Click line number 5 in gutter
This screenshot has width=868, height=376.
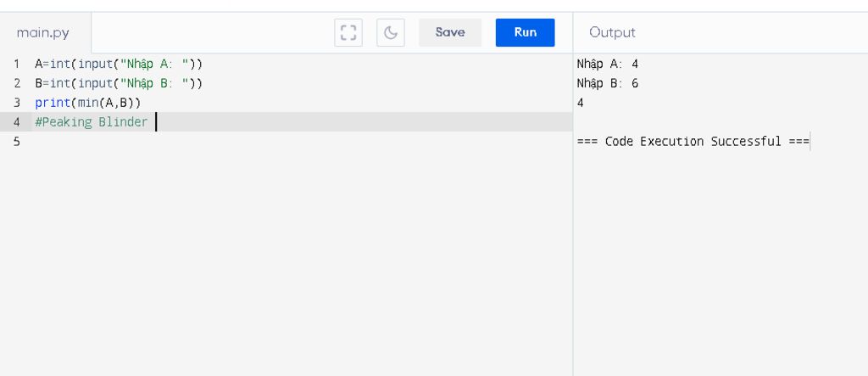click(x=17, y=142)
